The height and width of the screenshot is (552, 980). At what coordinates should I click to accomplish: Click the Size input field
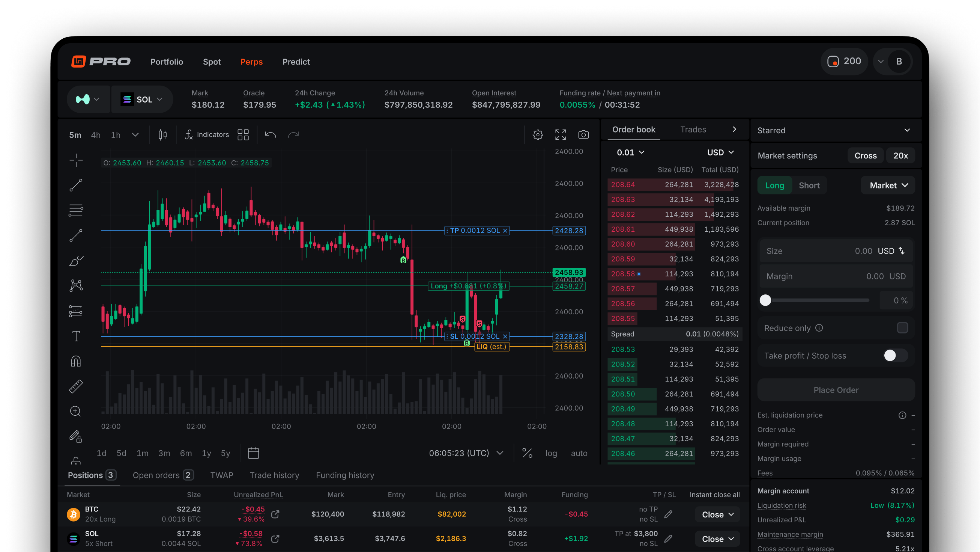836,251
